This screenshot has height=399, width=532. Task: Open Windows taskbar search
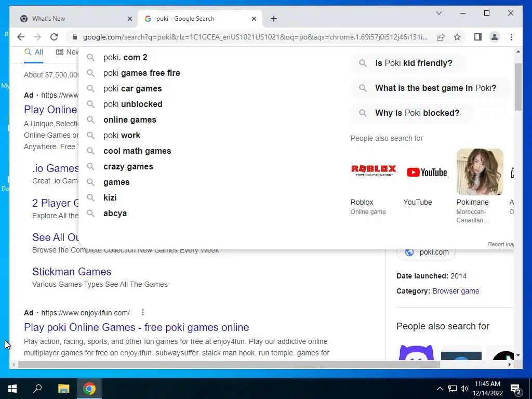pyautogui.click(x=37, y=389)
